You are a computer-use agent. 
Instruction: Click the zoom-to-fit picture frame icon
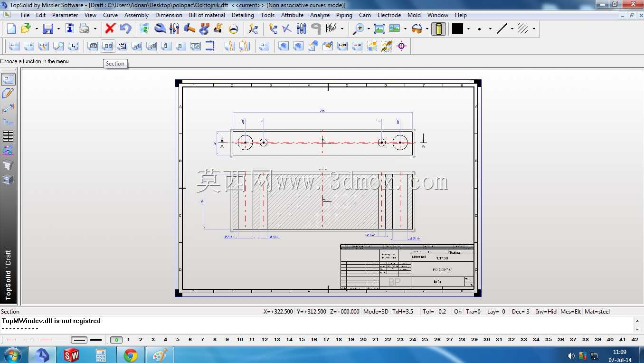(x=379, y=29)
